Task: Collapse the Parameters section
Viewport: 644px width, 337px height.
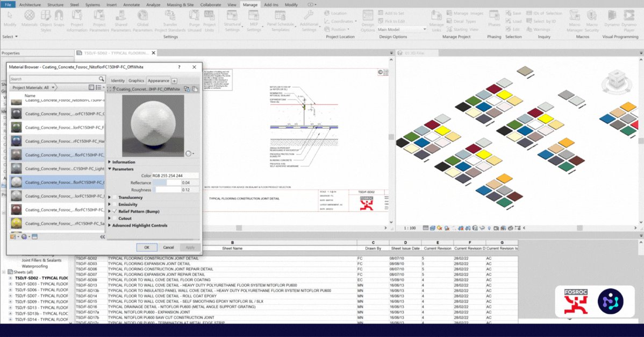Action: pyautogui.click(x=110, y=169)
